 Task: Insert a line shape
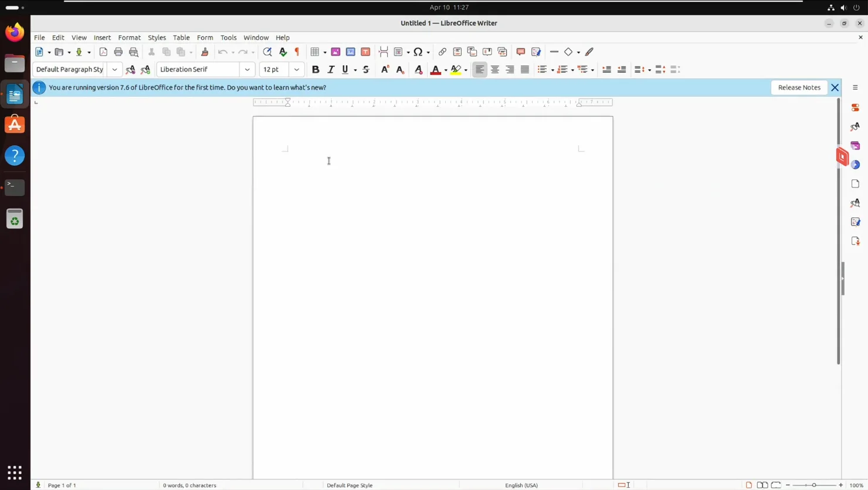[554, 52]
